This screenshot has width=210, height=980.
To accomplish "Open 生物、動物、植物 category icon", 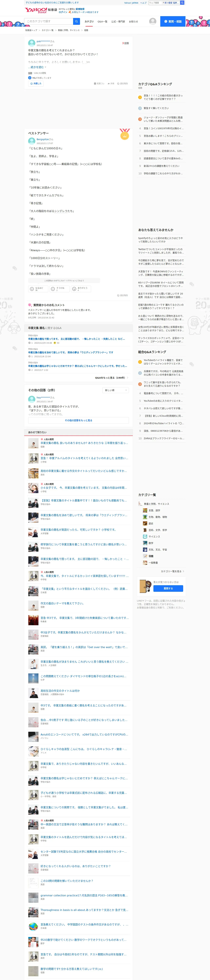I will (145, 517).
